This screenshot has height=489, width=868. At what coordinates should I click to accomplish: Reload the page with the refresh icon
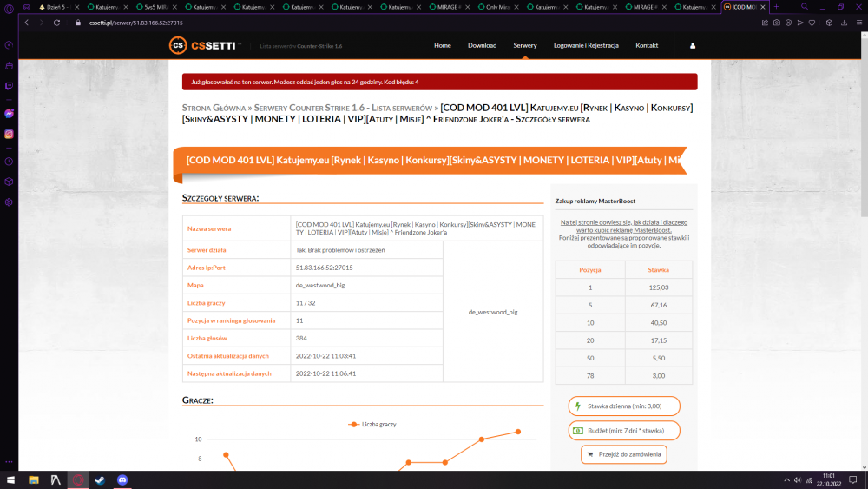(56, 23)
